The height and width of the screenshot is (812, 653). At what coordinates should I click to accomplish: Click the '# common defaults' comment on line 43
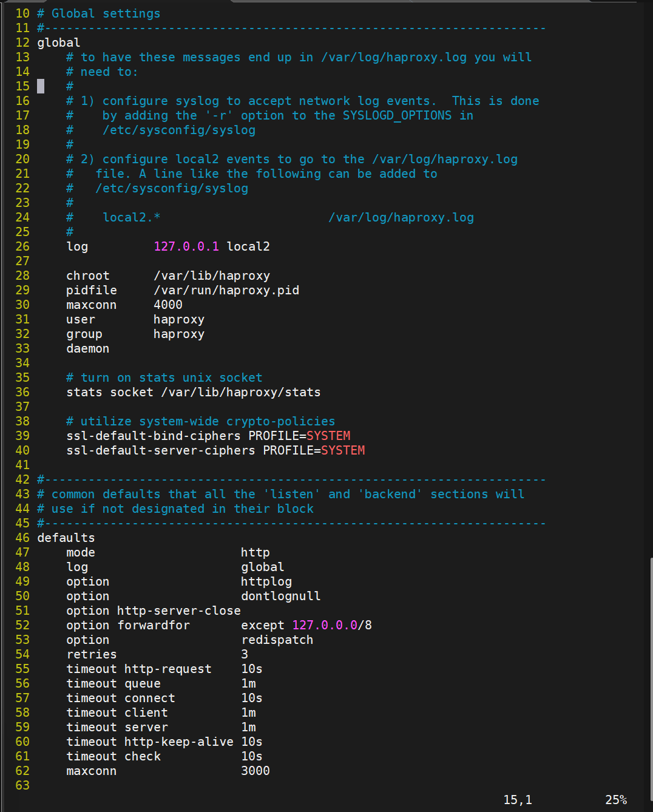click(x=281, y=494)
